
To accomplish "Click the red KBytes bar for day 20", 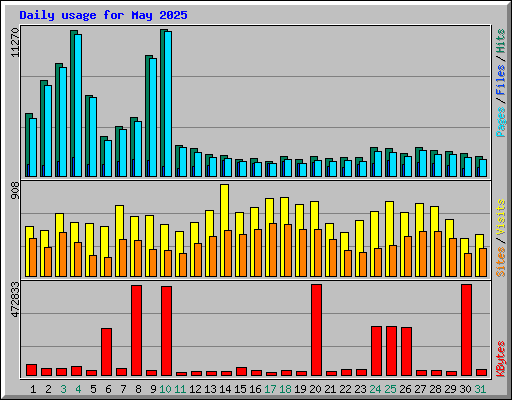I will point(316,330).
